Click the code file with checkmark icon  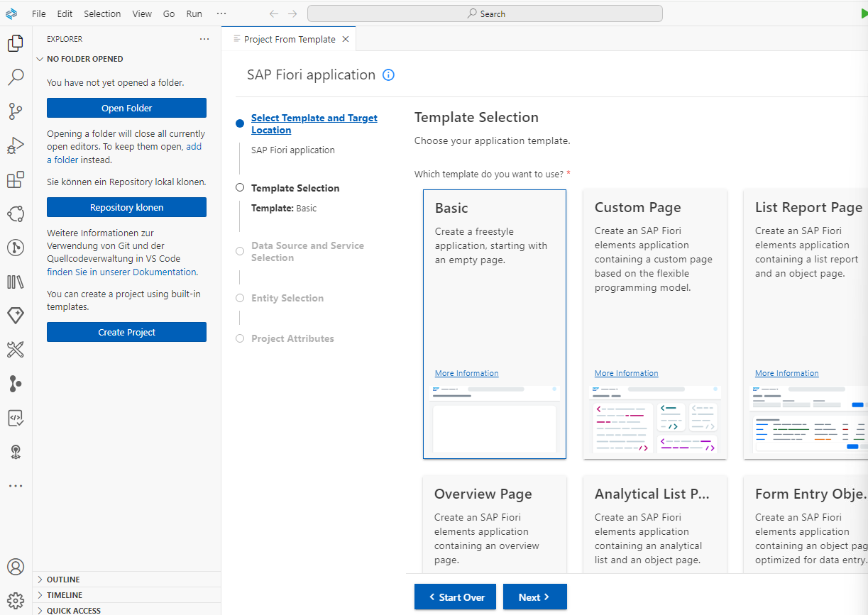click(x=15, y=418)
